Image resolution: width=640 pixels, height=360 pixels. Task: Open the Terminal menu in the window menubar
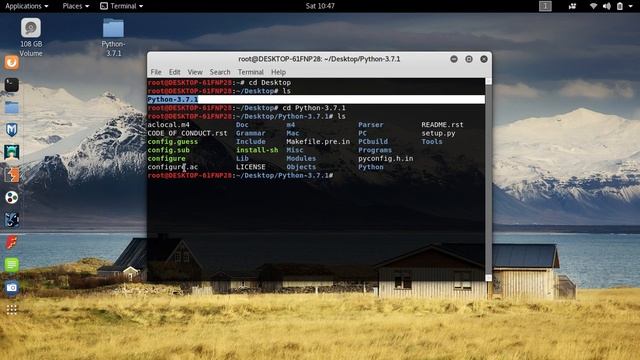tap(251, 72)
